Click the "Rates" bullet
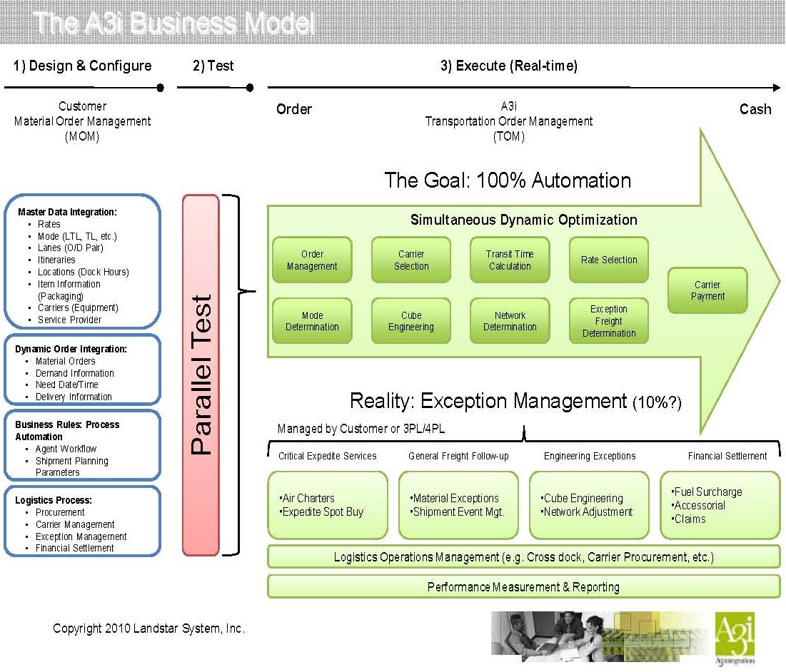The width and height of the screenshot is (786, 672). point(49,224)
